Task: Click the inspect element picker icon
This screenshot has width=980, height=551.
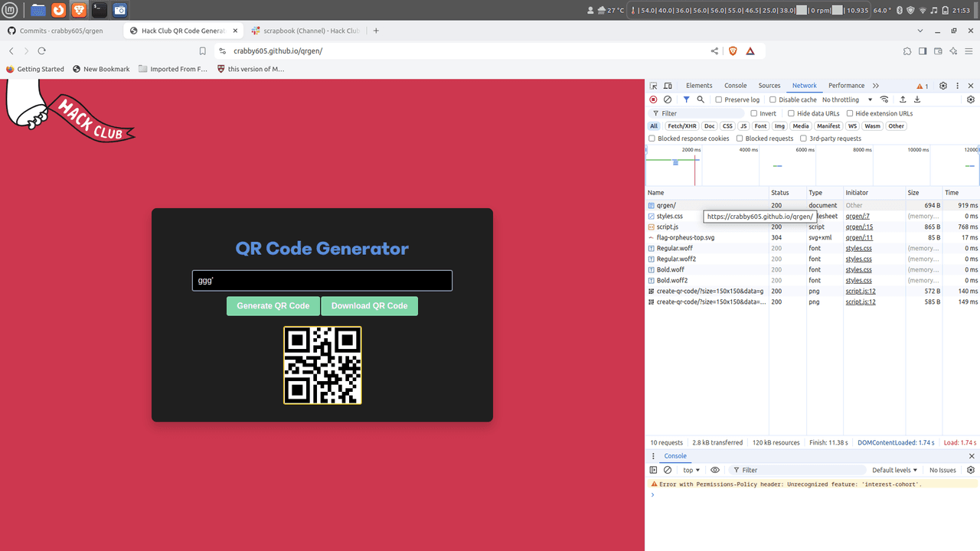Action: pos(654,86)
